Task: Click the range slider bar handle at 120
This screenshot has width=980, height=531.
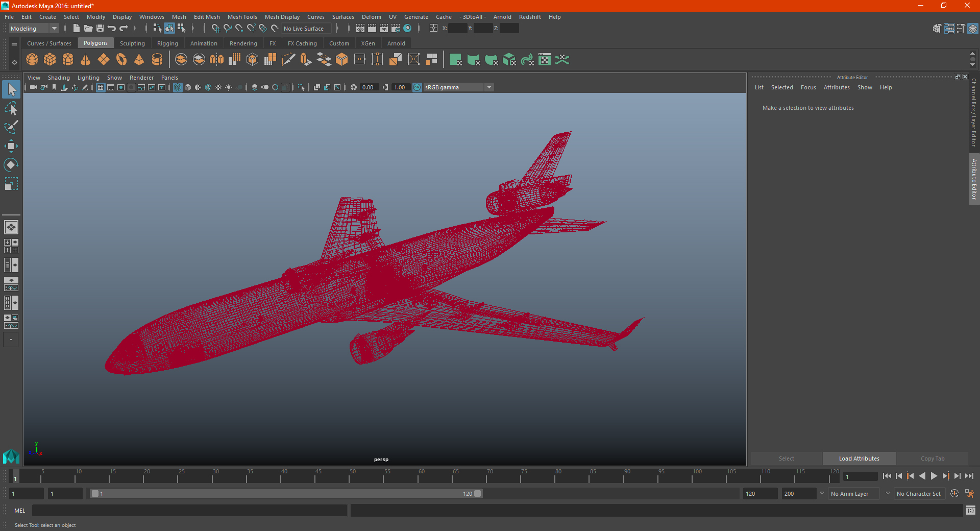Action: click(x=477, y=494)
